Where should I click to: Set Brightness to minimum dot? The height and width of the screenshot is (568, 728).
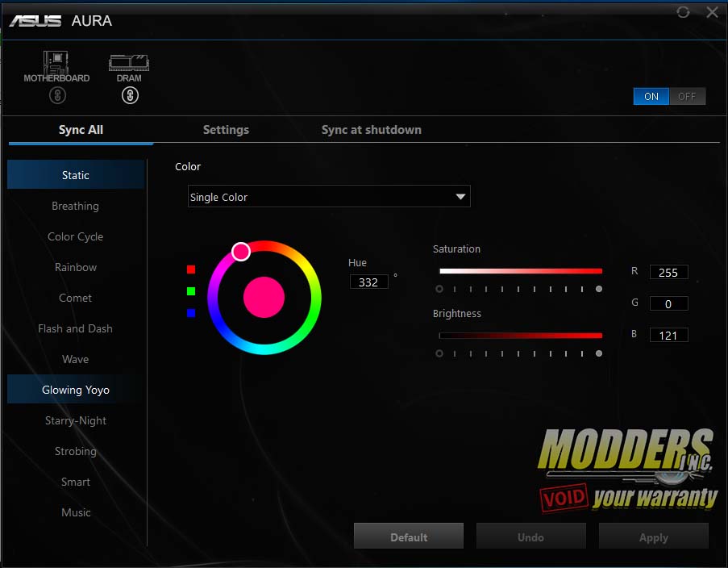coord(439,353)
